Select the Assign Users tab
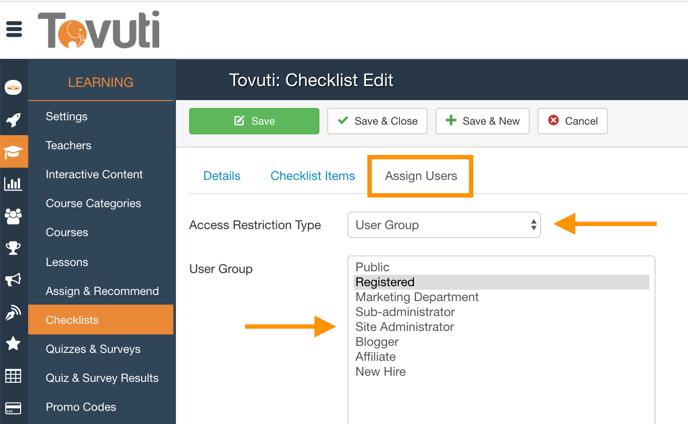This screenshot has width=688, height=424. tap(420, 176)
